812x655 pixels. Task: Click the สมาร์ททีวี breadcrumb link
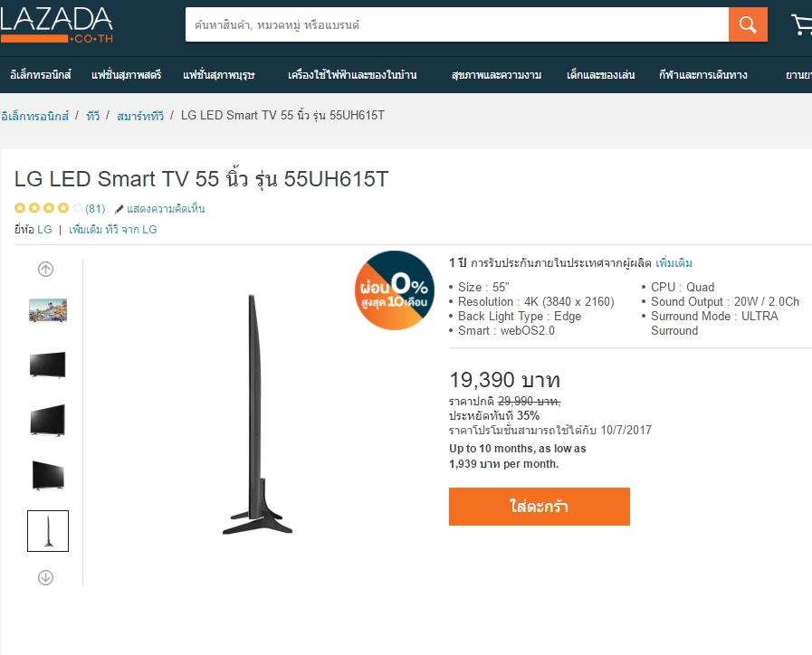pos(139,116)
